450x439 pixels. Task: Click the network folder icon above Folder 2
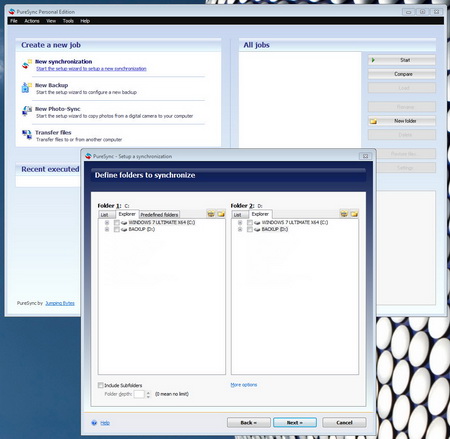pos(344,214)
